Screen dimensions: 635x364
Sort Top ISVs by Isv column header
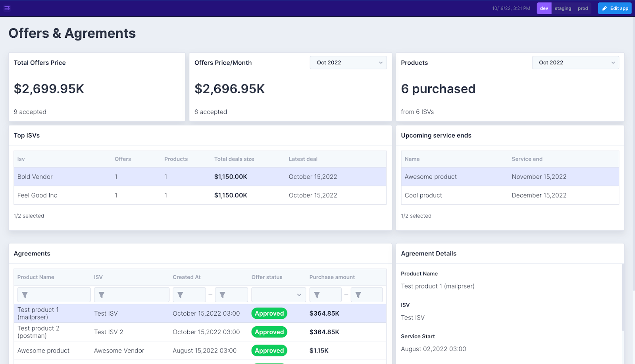pyautogui.click(x=21, y=159)
